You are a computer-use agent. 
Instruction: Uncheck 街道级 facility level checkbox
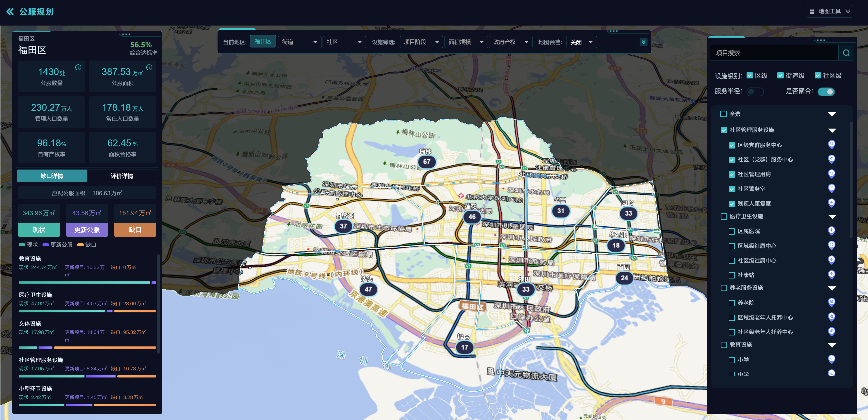[780, 76]
